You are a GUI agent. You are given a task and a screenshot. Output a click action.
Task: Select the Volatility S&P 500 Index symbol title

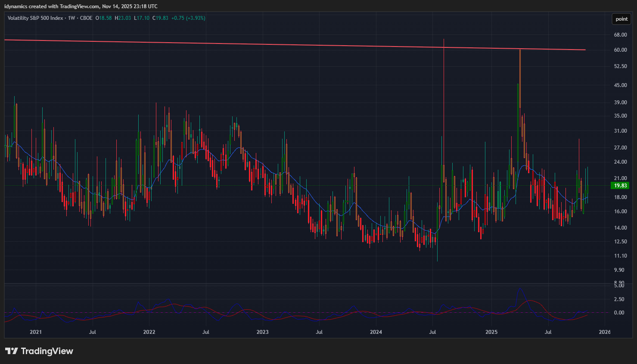point(35,18)
